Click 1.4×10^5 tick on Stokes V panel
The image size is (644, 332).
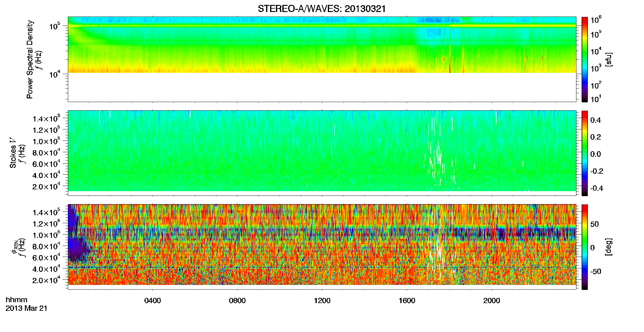pyautogui.click(x=47, y=118)
